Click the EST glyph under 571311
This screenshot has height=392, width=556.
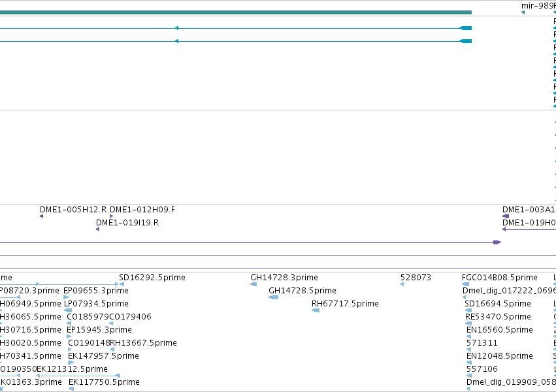468,350
